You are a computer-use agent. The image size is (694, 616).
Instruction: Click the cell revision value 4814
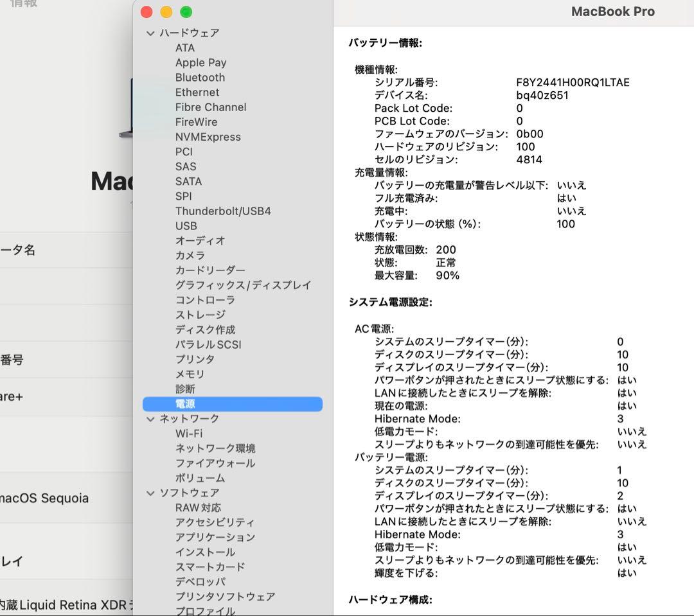click(529, 160)
